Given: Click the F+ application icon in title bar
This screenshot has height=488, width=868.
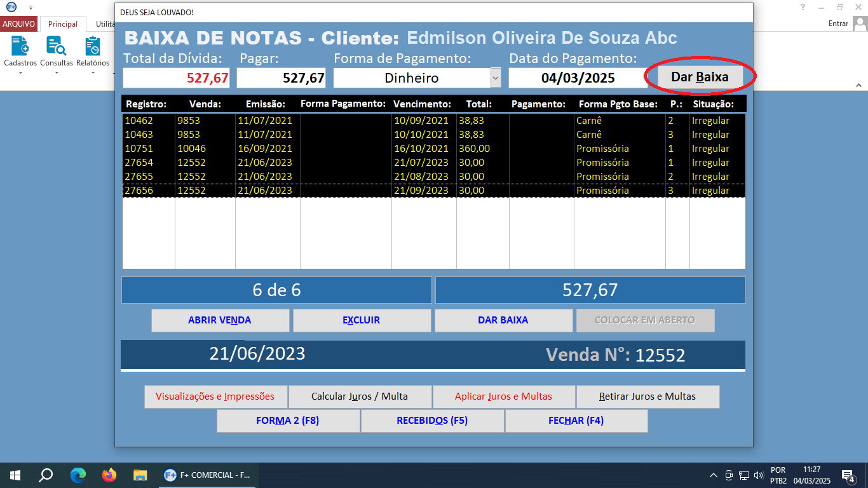Looking at the screenshot, I should [x=11, y=7].
